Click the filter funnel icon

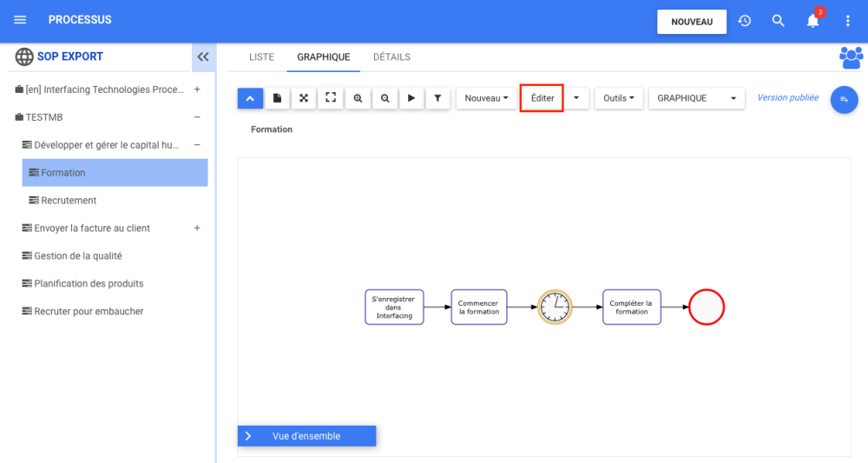click(437, 98)
